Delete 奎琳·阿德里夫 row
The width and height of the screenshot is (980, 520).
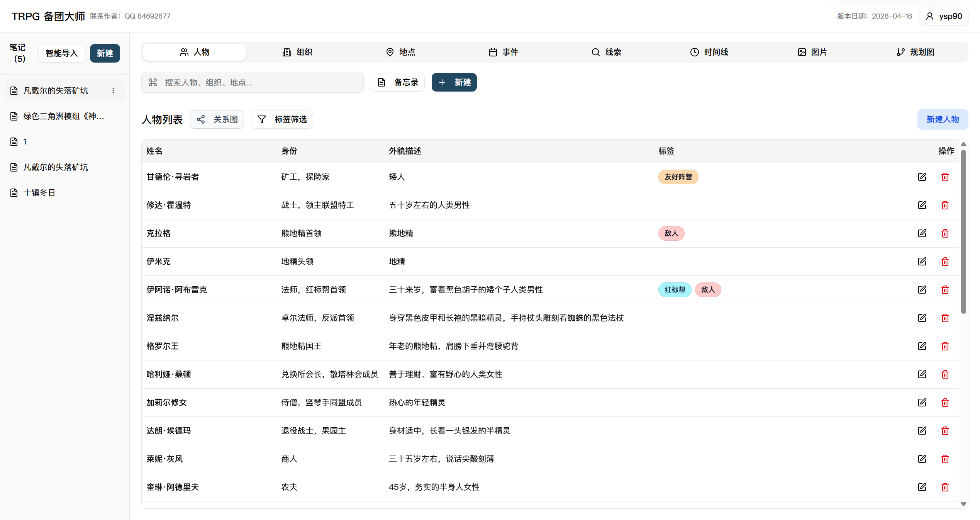pos(945,487)
